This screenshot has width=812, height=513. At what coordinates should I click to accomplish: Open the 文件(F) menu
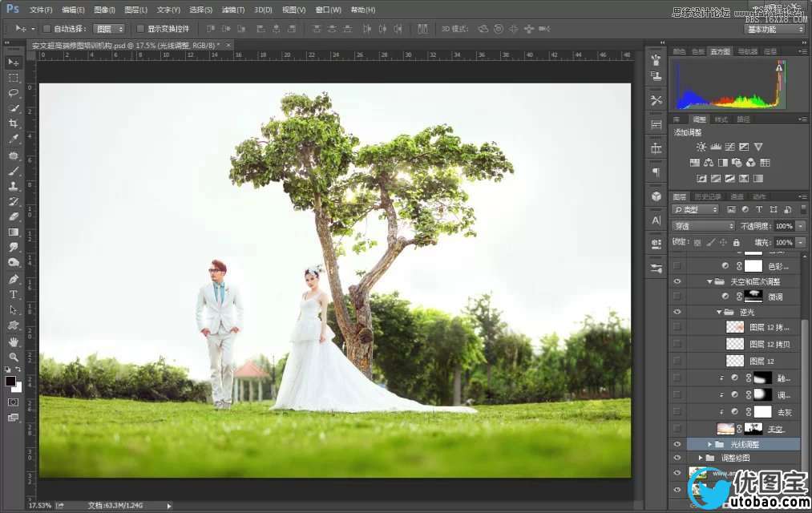[41, 10]
